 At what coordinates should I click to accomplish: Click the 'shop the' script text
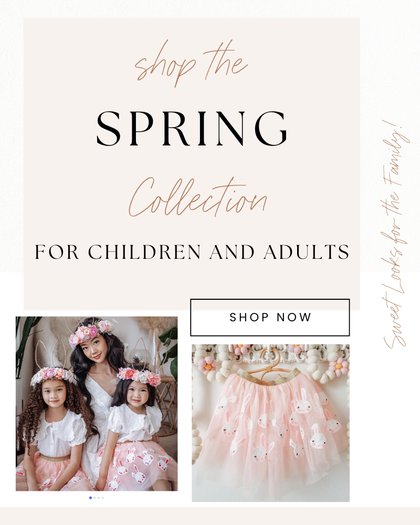click(191, 64)
